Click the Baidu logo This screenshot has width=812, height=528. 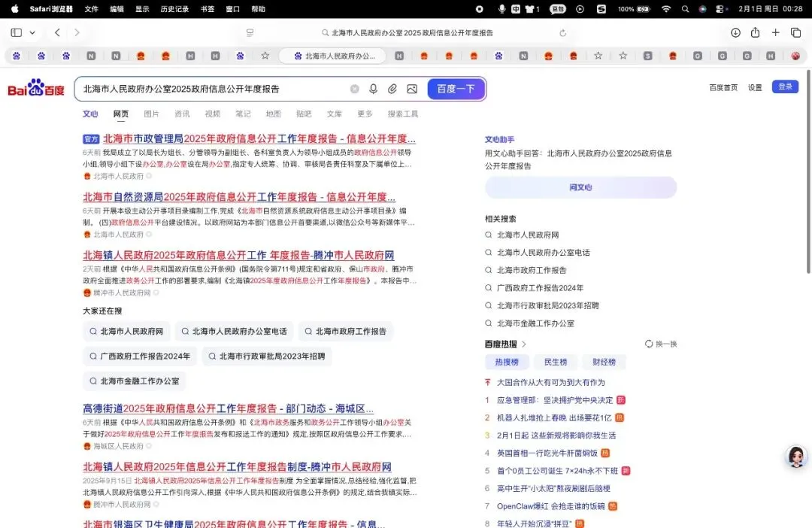pyautogui.click(x=36, y=88)
